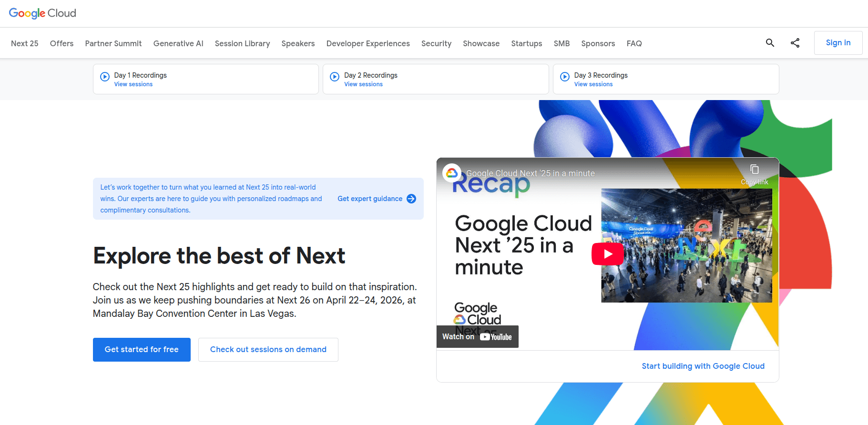Click the 'Day 2 Recordings' title text
The height and width of the screenshot is (425, 868).
pos(371,75)
